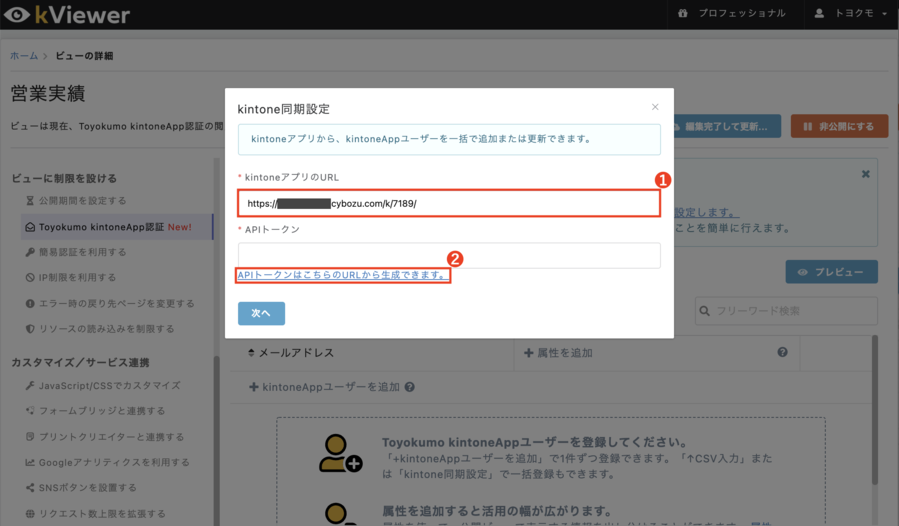Click chart icon beside Googleアナリティクス

tap(30, 462)
